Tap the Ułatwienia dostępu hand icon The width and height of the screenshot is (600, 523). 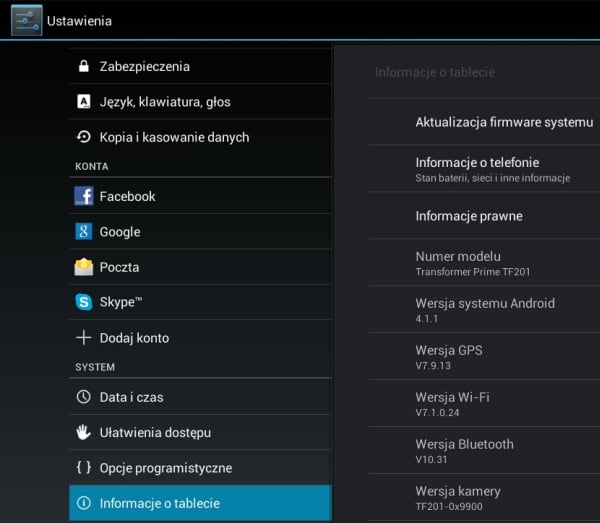[84, 432]
